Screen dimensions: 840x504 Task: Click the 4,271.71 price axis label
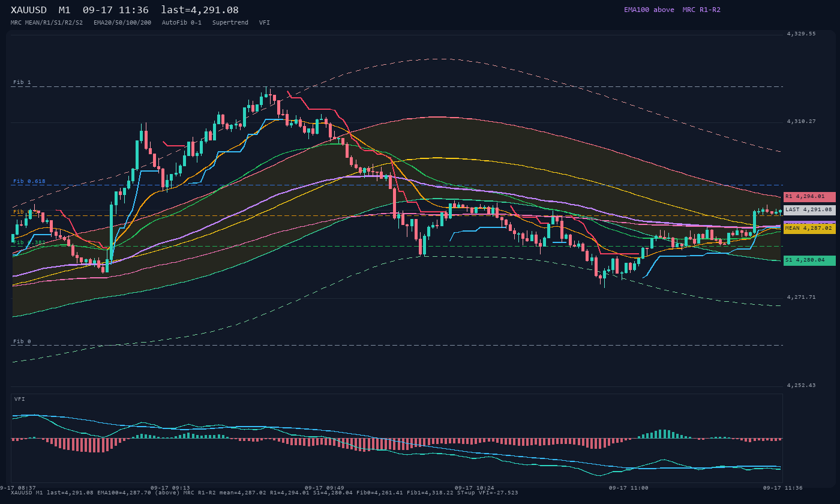801,297
